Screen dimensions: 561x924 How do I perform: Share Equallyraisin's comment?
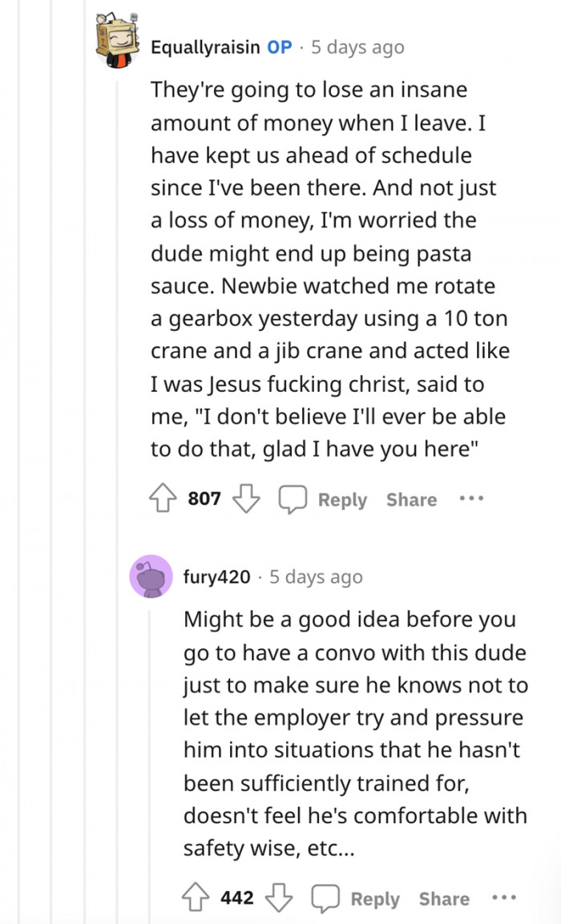point(411,499)
